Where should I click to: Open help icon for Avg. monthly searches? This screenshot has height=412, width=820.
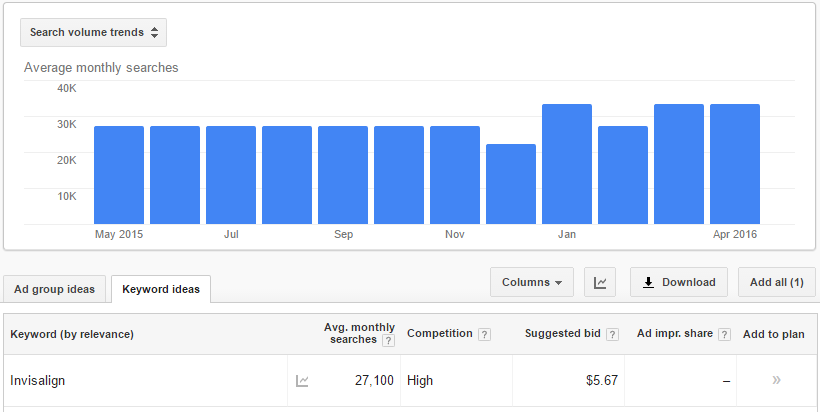(388, 341)
